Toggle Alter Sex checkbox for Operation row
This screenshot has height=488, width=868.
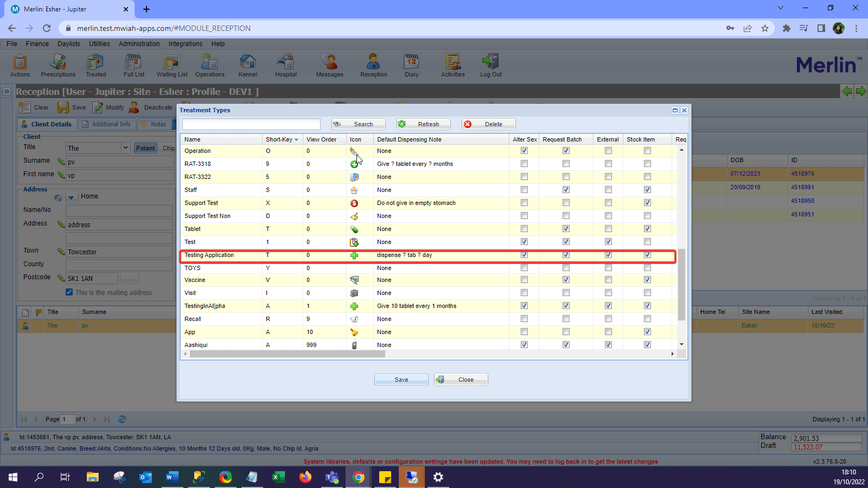(x=524, y=151)
